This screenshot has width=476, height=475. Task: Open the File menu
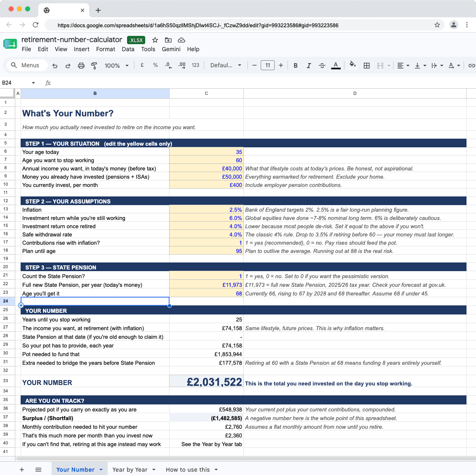26,49
